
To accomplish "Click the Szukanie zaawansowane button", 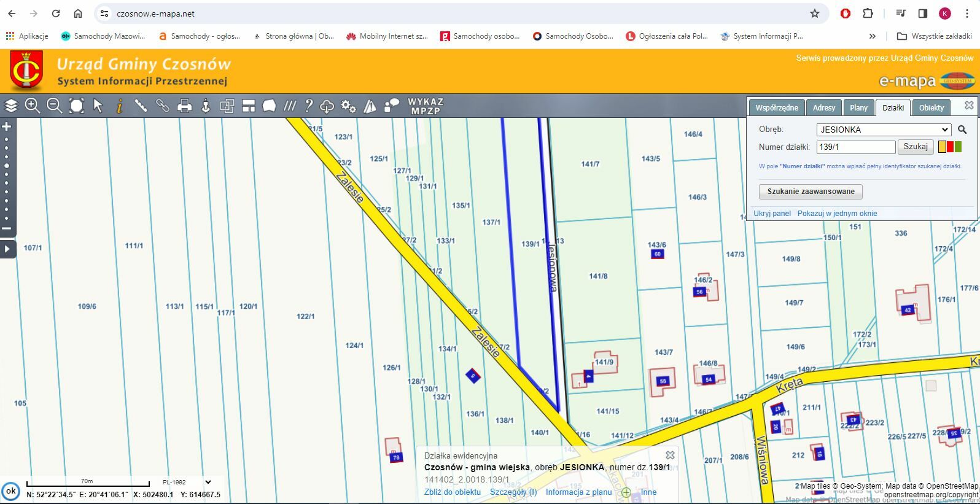I will 811,192.
